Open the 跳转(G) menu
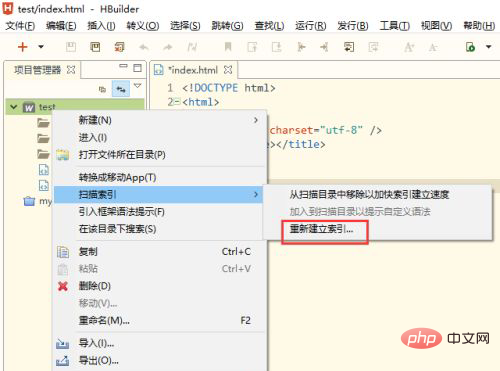Image resolution: width=500 pixels, height=371 pixels. click(x=227, y=25)
